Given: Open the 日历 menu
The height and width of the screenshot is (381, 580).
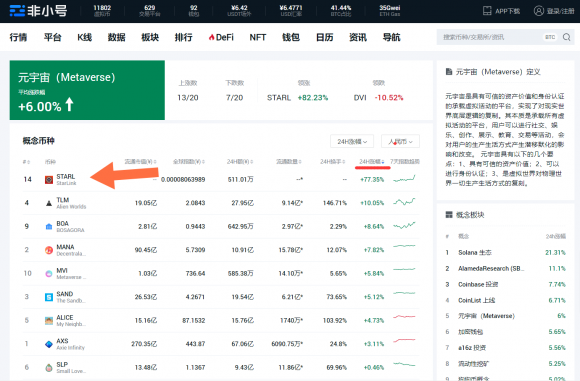Looking at the screenshot, I should tap(324, 37).
